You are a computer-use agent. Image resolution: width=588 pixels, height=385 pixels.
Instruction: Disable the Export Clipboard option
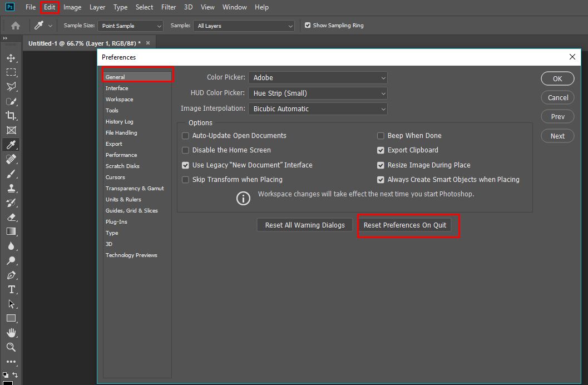[x=381, y=150]
